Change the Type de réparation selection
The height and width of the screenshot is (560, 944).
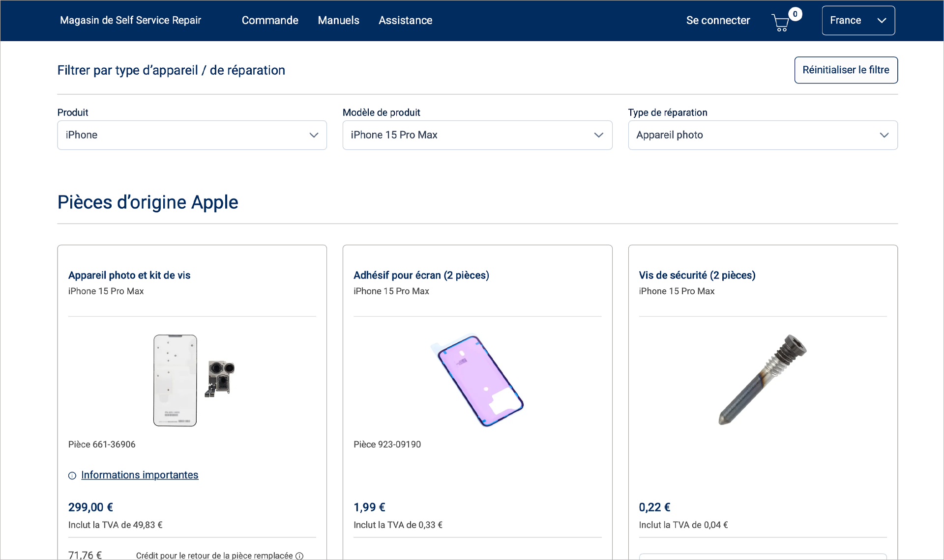(763, 135)
